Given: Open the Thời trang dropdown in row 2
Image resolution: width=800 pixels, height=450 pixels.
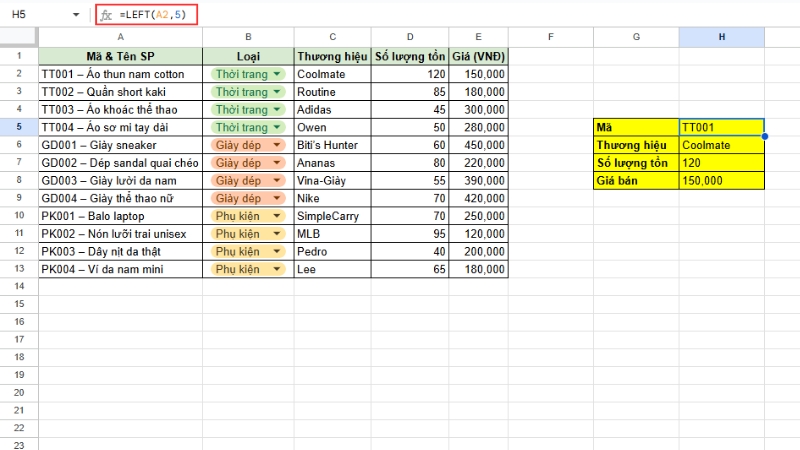Looking at the screenshot, I should click(x=275, y=74).
